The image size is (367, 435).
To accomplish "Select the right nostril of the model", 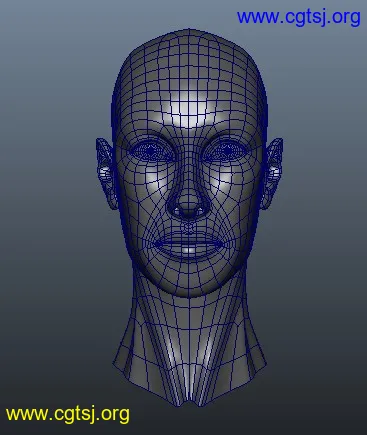I will pyautogui.click(x=200, y=211).
